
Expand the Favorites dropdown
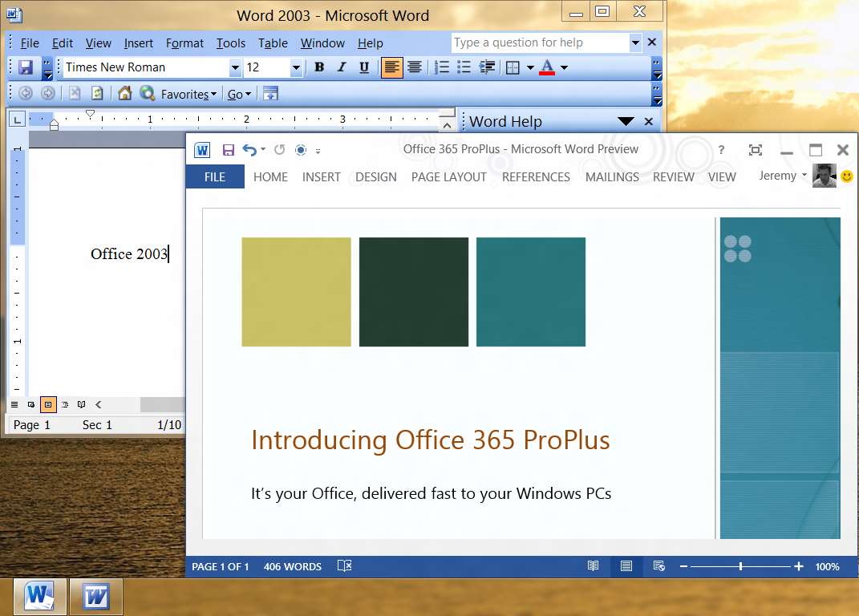(189, 95)
